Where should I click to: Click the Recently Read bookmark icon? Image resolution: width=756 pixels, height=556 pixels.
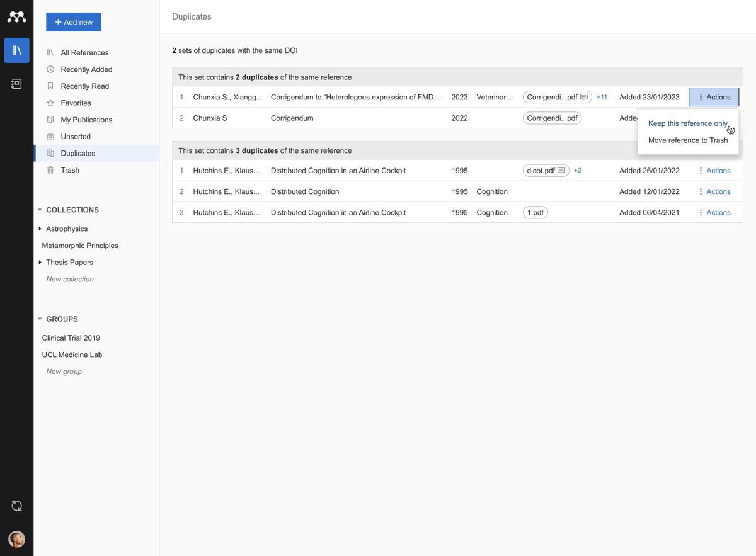50,86
